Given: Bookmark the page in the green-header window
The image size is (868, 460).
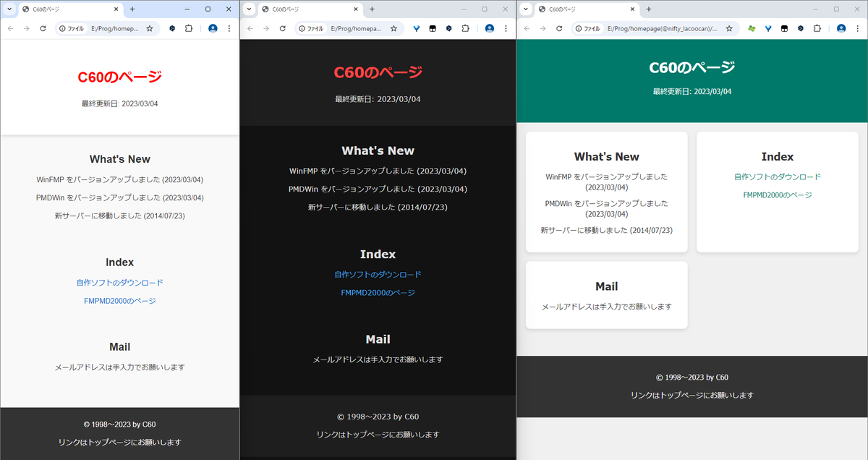Looking at the screenshot, I should click(728, 28).
